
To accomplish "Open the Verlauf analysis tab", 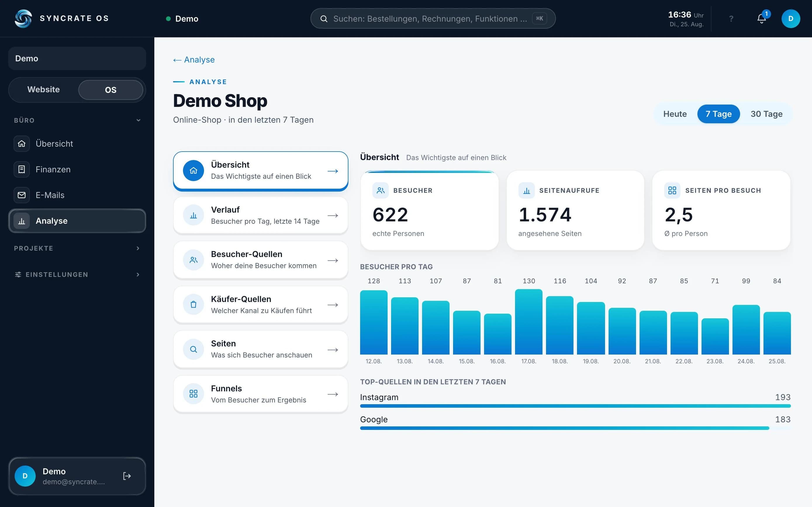I will (260, 215).
